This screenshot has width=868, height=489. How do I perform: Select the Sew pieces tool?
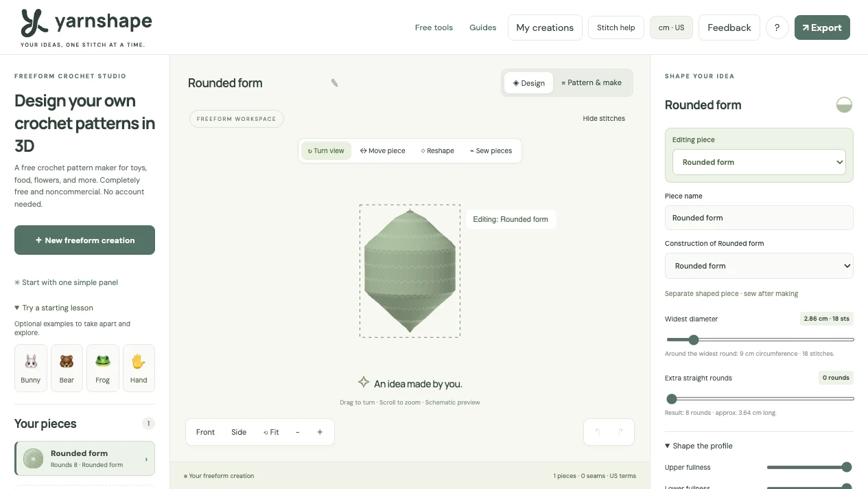coord(491,151)
